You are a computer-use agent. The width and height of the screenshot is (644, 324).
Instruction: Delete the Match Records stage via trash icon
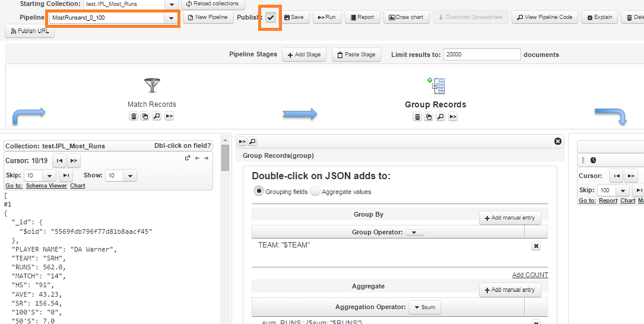coord(134,116)
